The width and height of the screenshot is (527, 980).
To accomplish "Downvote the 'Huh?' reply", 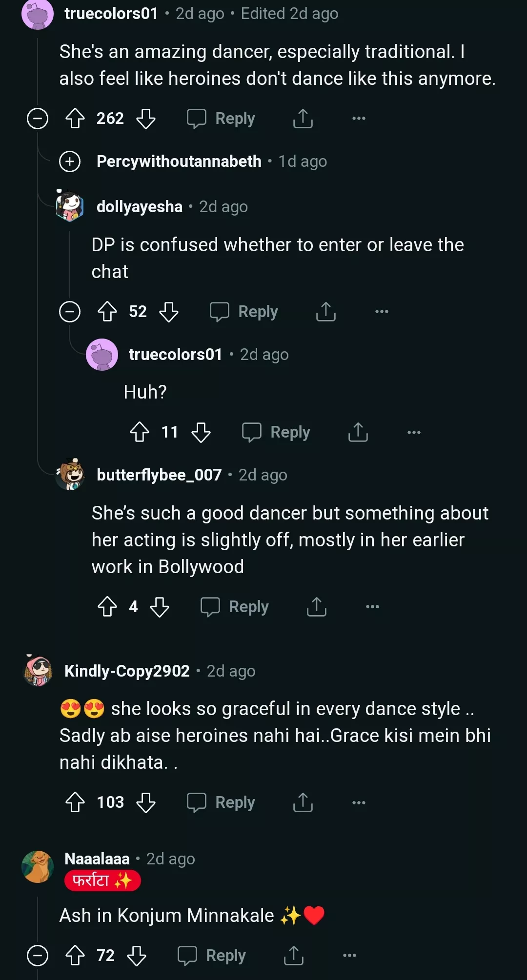I will [201, 432].
